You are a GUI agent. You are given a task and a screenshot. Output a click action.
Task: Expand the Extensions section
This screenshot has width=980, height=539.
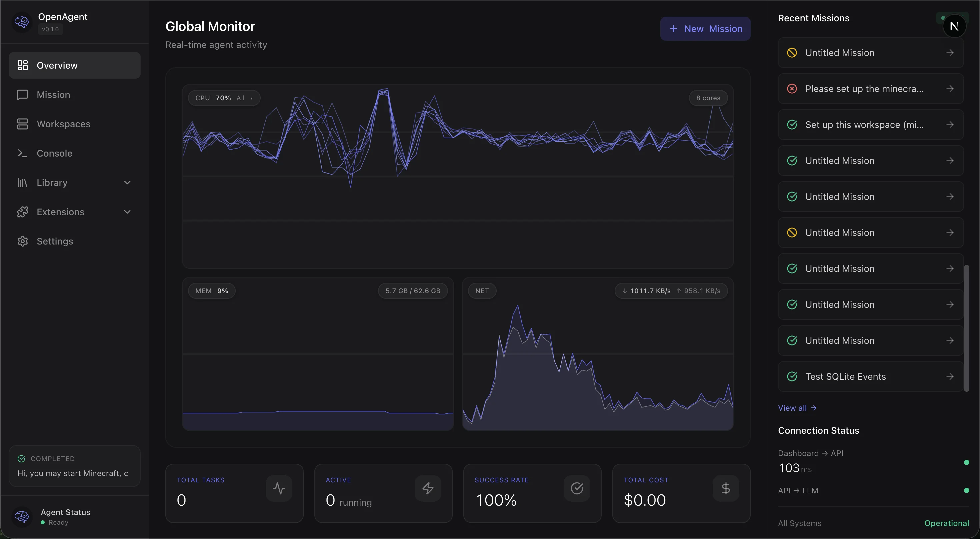(x=127, y=212)
